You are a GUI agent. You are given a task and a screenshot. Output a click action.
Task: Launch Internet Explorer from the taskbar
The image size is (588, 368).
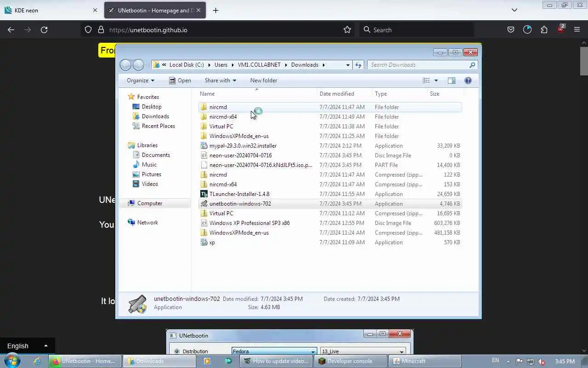click(x=38, y=361)
